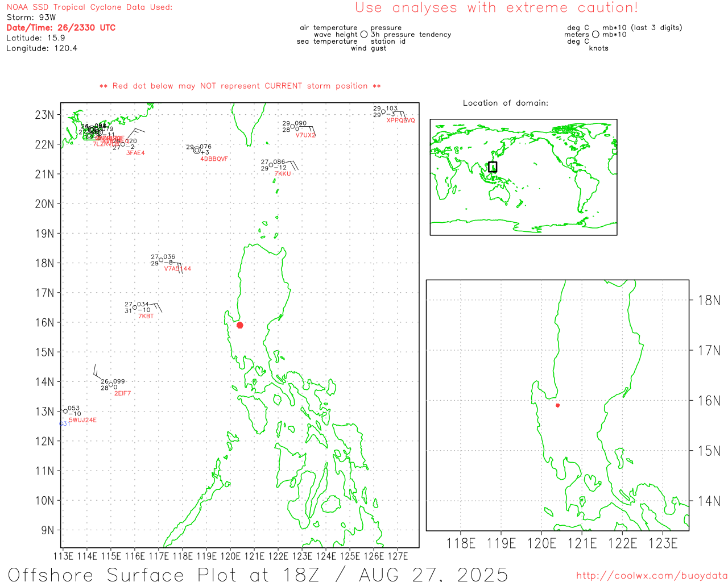Click the pressure value 053 near 5WUJ24E
The height and width of the screenshot is (582, 728).
pyautogui.click(x=74, y=408)
